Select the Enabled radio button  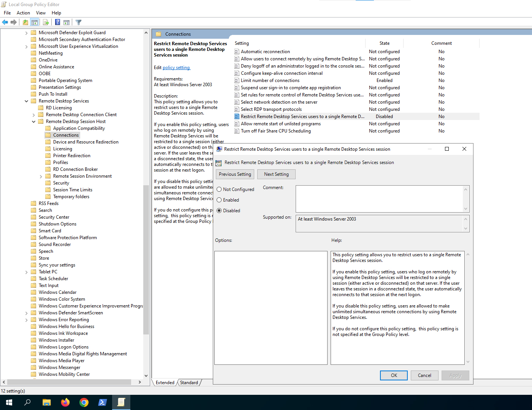coord(219,200)
